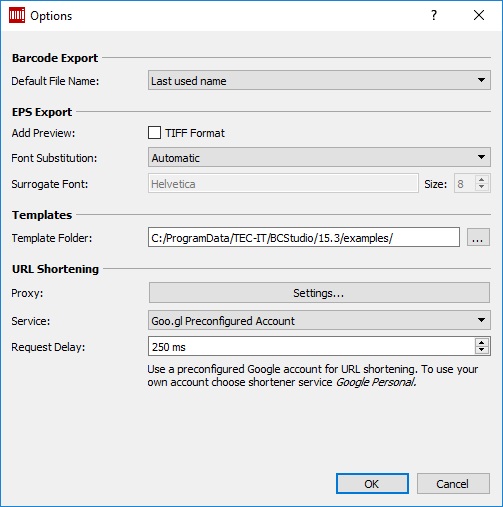The width and height of the screenshot is (503, 507).
Task: Click the URL Shortening section heading
Action: click(x=55, y=269)
